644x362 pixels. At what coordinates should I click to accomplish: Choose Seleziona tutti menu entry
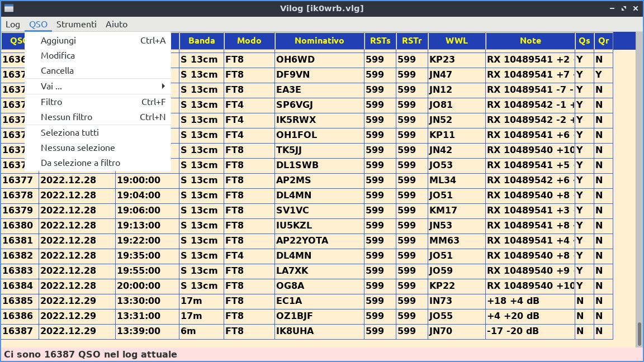(98, 132)
